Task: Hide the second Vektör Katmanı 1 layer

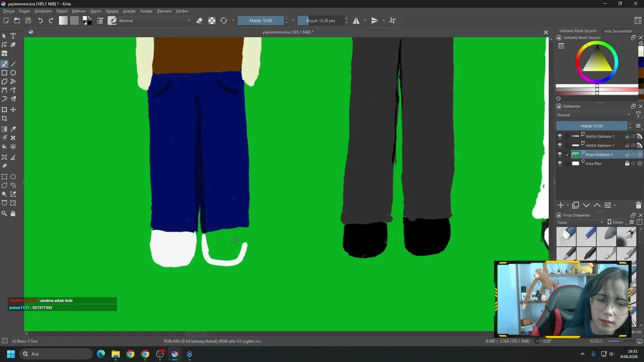Action: (559, 145)
